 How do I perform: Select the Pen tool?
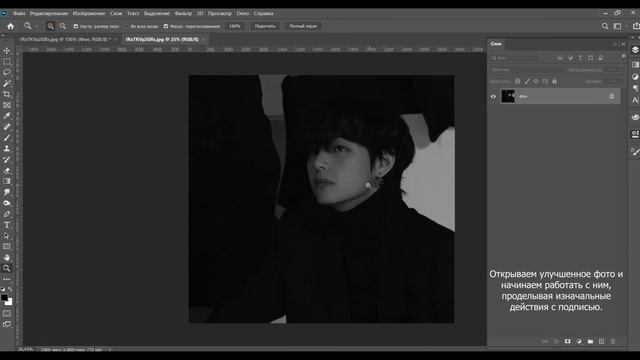click(x=7, y=214)
